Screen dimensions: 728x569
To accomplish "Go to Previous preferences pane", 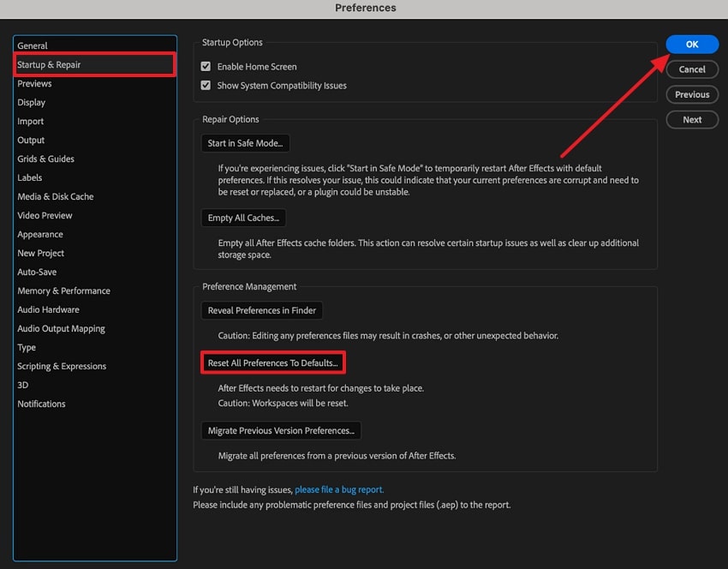I will pos(692,94).
